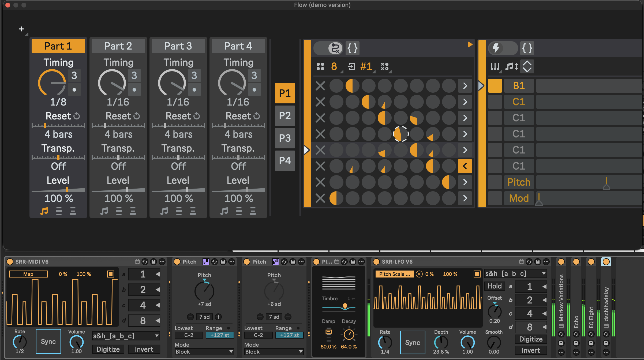The image size is (644, 360).
Task: Click the lightning bolt icon in the right panel
Action: (496, 48)
